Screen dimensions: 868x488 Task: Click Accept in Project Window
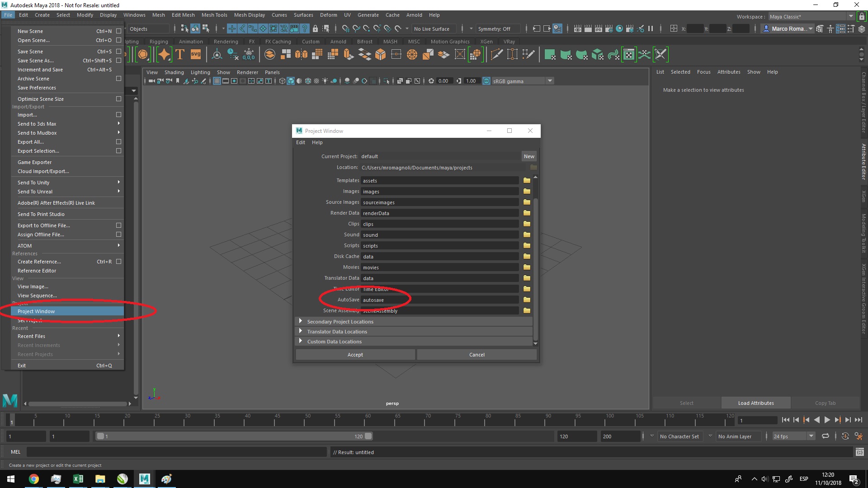click(x=355, y=355)
